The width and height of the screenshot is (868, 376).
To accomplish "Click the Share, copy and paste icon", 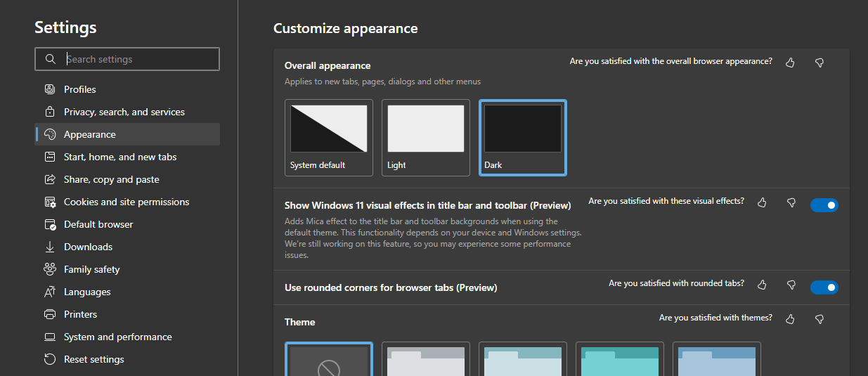I will [50, 179].
